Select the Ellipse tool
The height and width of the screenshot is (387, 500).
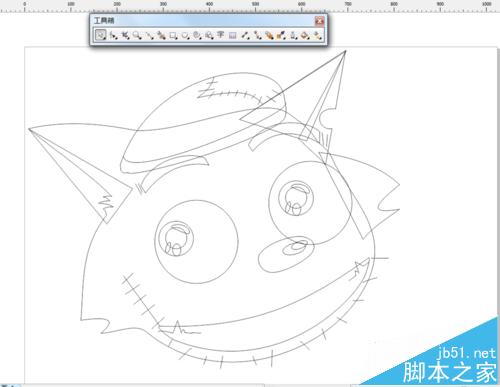185,35
